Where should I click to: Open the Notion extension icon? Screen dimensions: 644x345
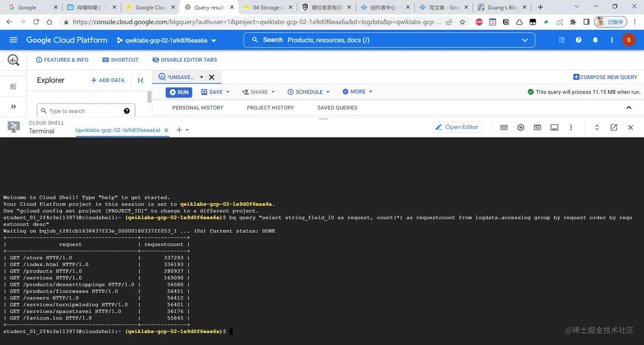pos(506,22)
